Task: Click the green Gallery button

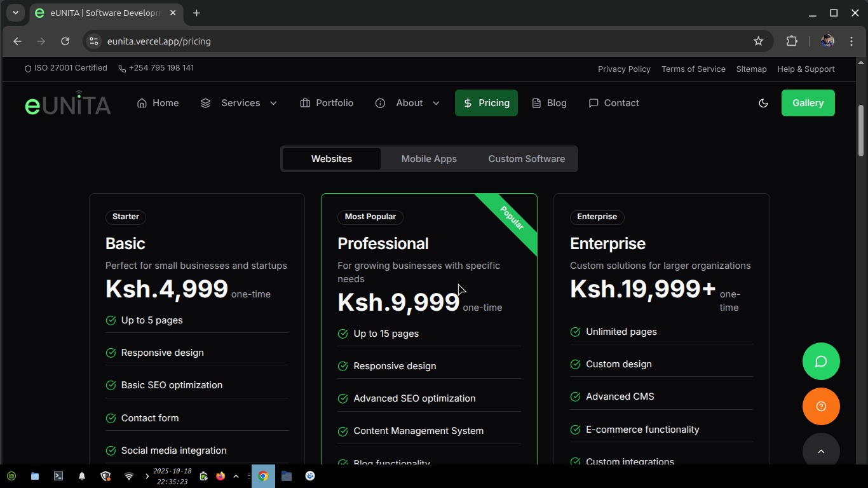Action: (808, 103)
